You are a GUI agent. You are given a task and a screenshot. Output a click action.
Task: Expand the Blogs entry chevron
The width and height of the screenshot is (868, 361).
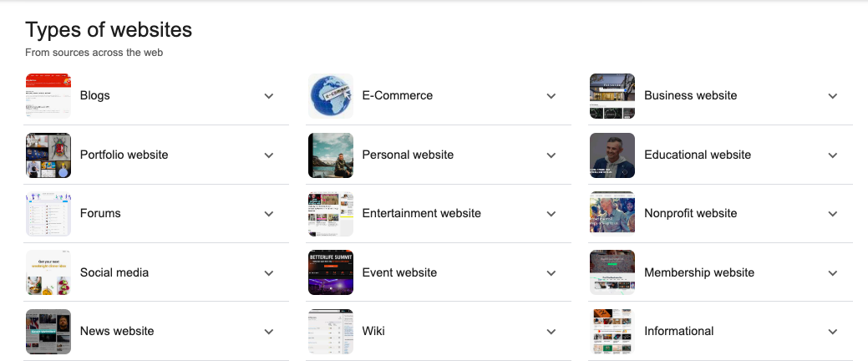[269, 96]
